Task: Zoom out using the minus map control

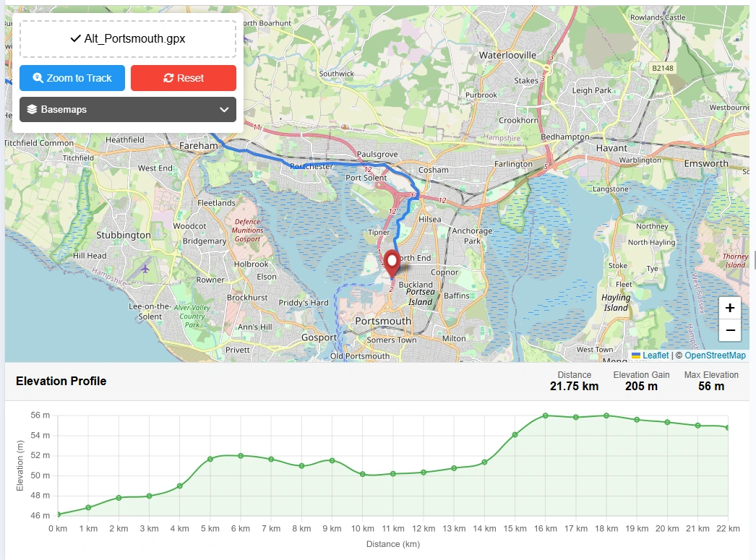Action: tap(730, 330)
